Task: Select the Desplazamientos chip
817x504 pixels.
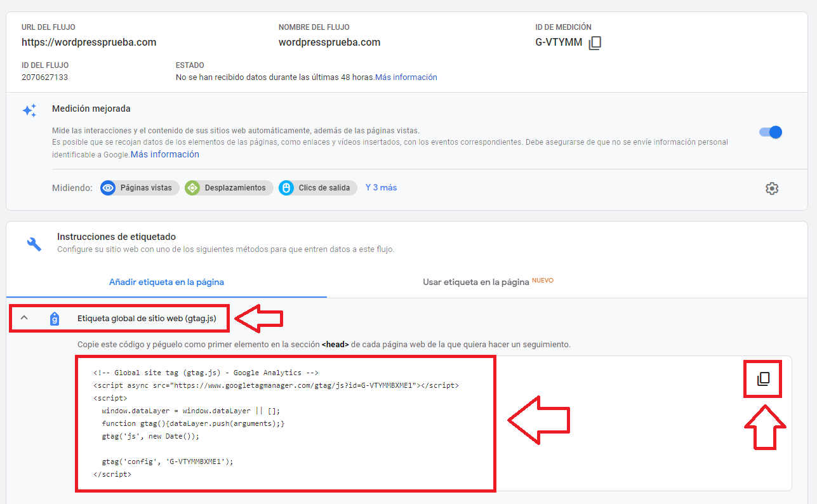Action: 229,188
